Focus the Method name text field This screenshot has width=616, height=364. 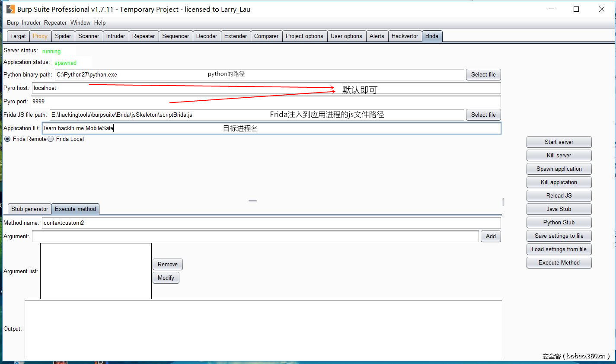pyautogui.click(x=271, y=223)
